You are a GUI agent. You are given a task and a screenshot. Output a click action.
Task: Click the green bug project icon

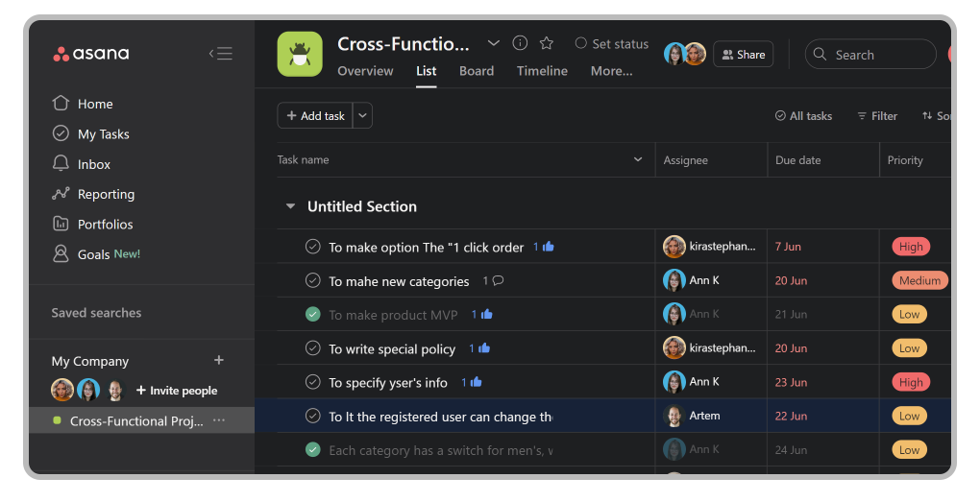pos(300,55)
